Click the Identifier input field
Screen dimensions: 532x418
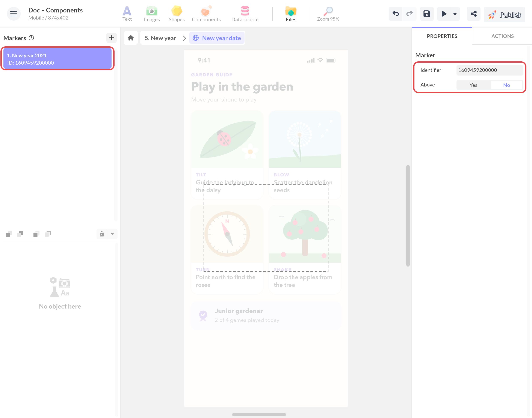pyautogui.click(x=490, y=70)
